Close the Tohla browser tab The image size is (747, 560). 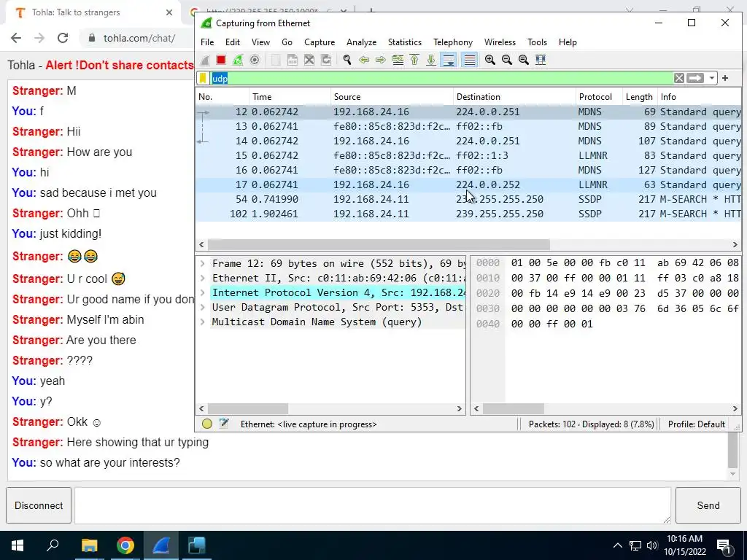point(169,12)
